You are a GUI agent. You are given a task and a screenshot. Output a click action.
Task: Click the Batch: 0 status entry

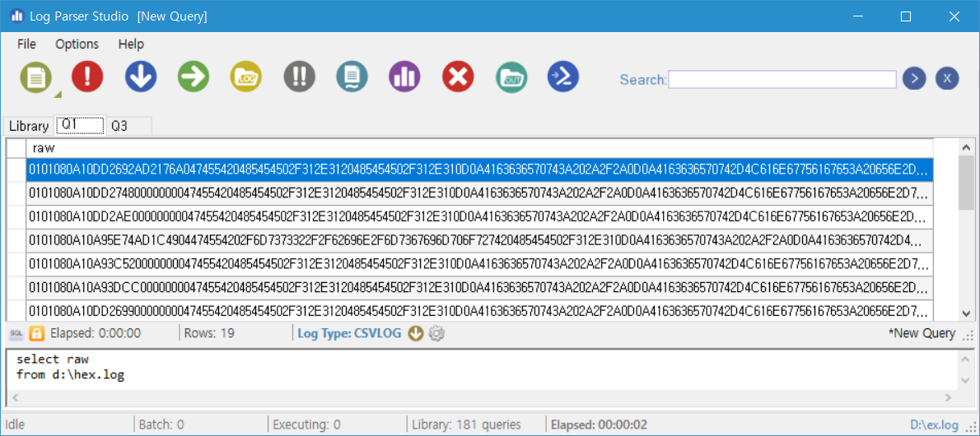pos(161,424)
